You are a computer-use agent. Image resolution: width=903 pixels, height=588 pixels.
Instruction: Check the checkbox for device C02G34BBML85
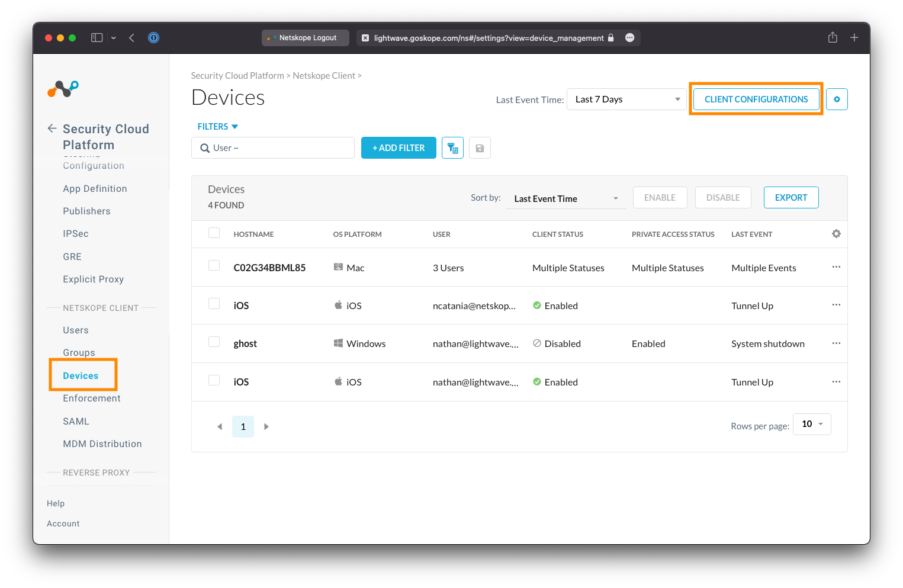pyautogui.click(x=214, y=265)
